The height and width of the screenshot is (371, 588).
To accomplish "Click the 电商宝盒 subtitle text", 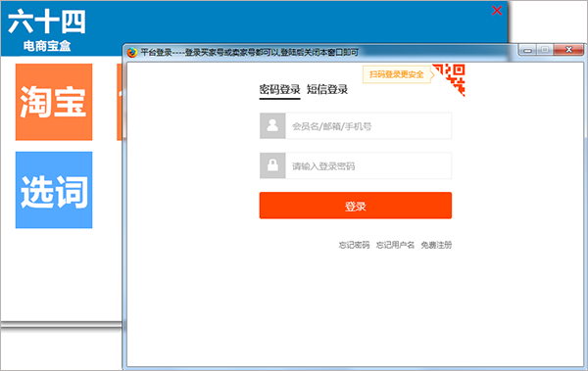I will point(47,46).
